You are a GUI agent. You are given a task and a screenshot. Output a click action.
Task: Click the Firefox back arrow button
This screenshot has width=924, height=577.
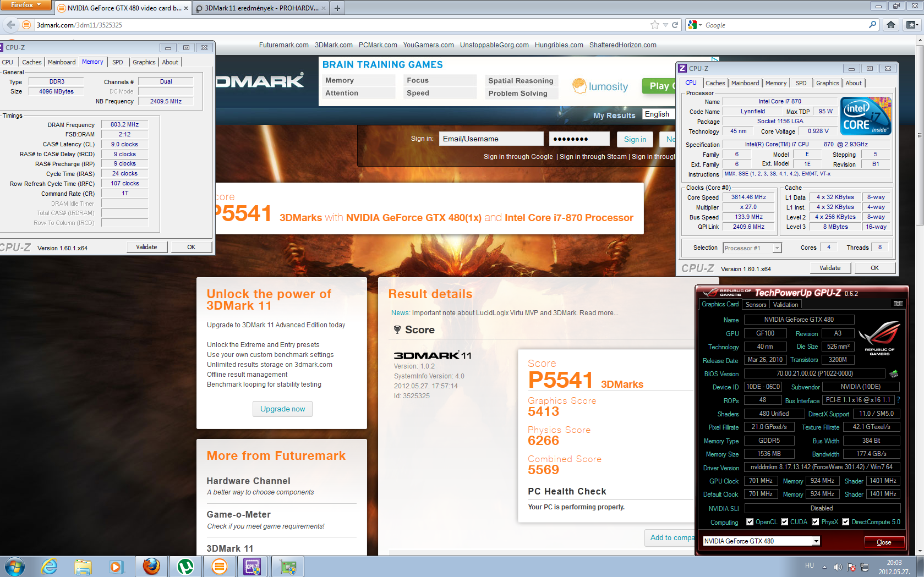(x=11, y=25)
